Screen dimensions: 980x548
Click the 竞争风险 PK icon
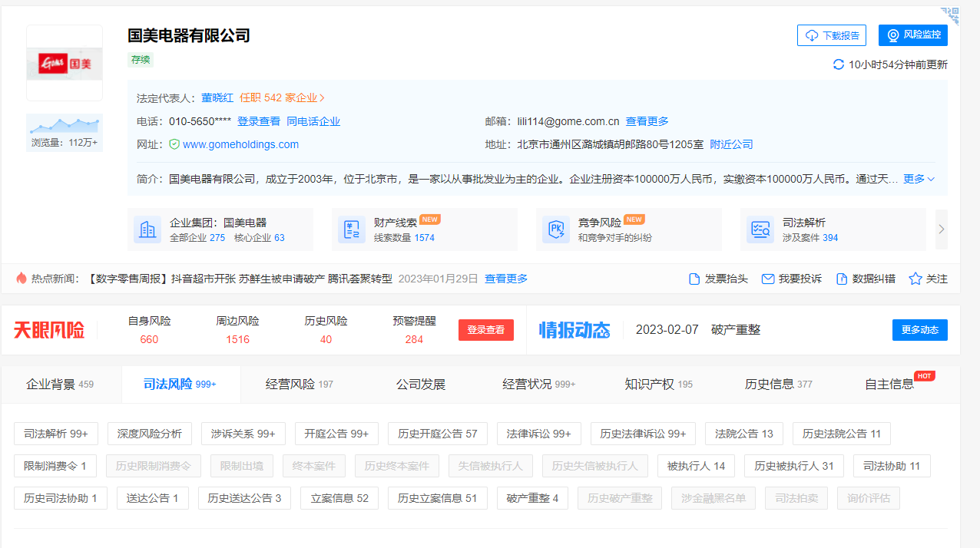pos(556,229)
